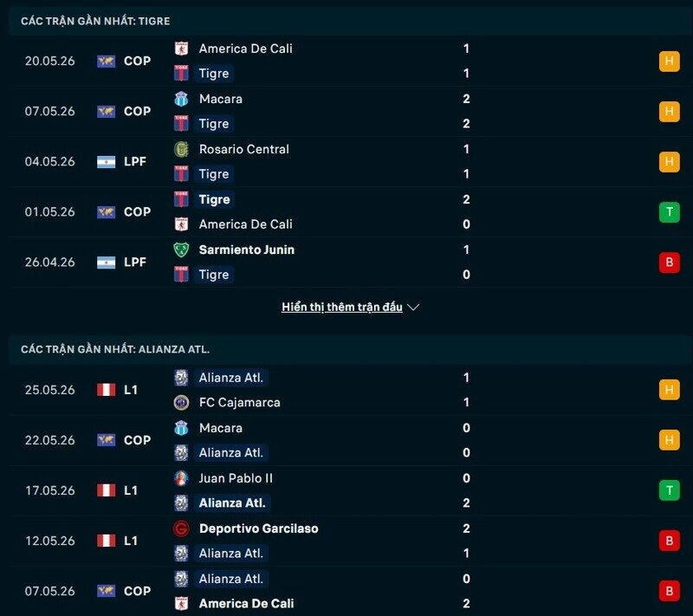The image size is (693, 616).
Task: Click the Macara crest in 07.05.26 match
Action: (181, 99)
